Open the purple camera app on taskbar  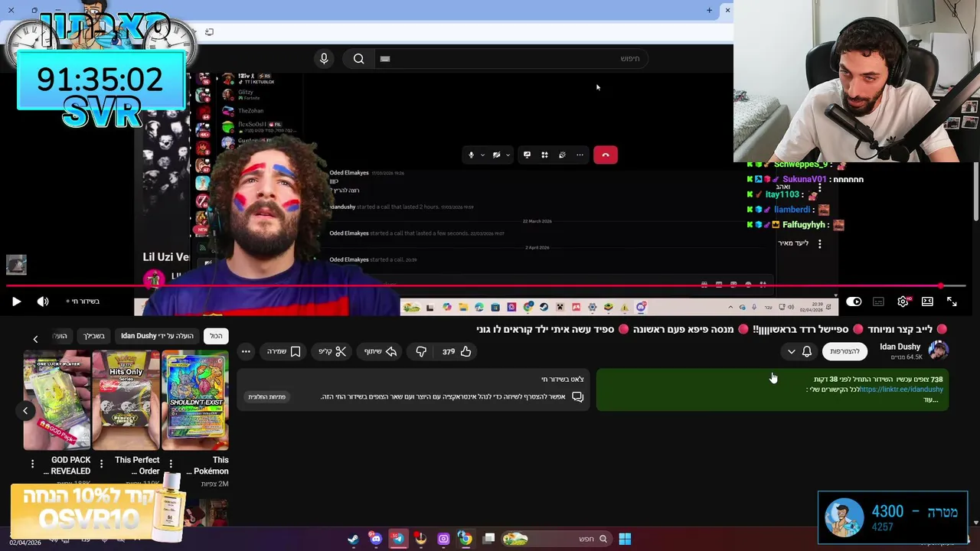[443, 539]
